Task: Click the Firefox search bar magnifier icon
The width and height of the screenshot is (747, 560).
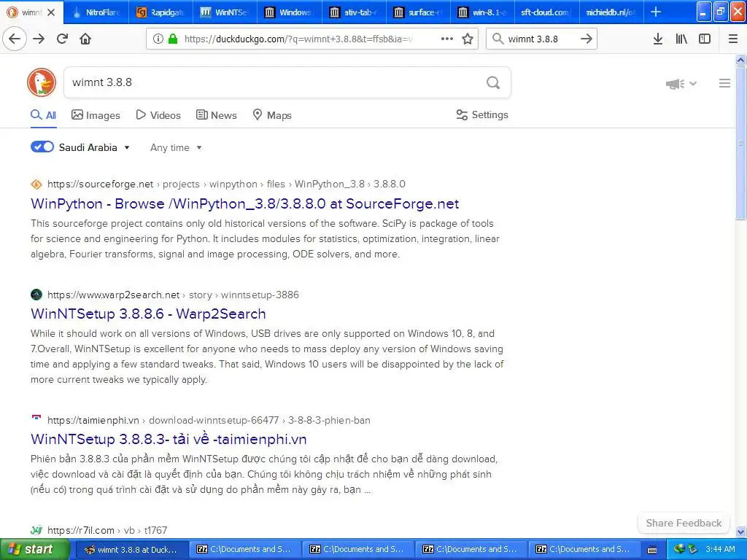Action: tap(498, 39)
